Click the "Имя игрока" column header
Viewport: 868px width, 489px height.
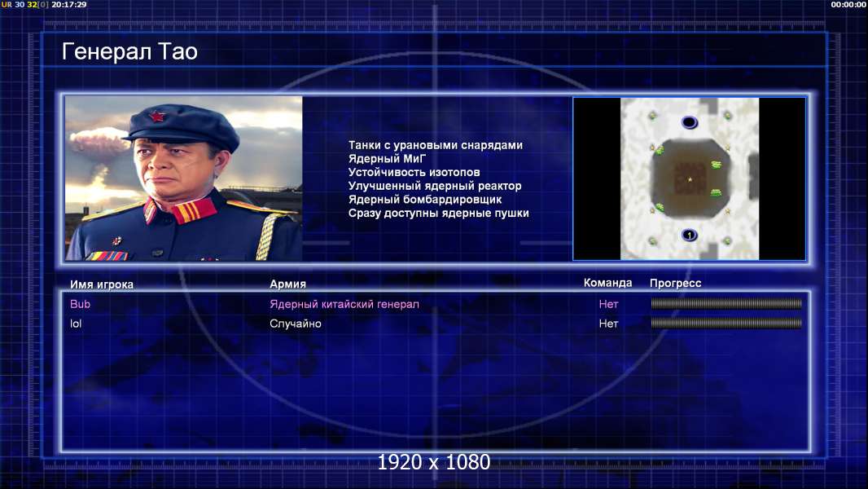[102, 284]
